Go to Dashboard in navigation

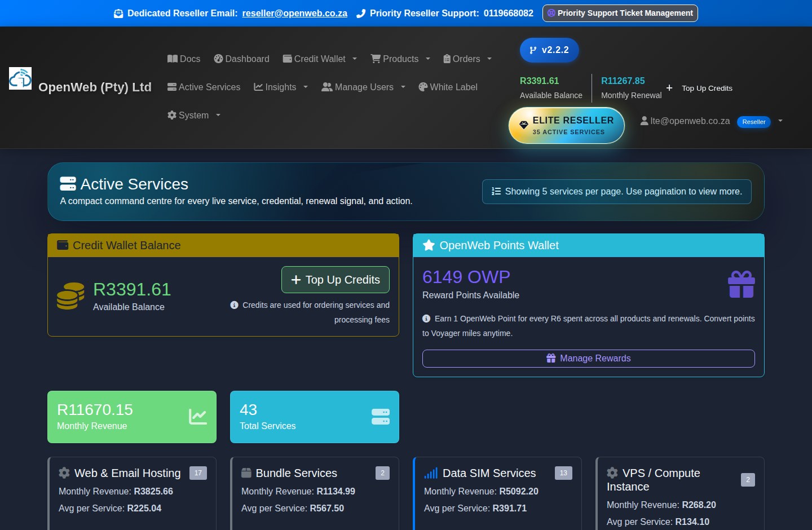coord(242,59)
